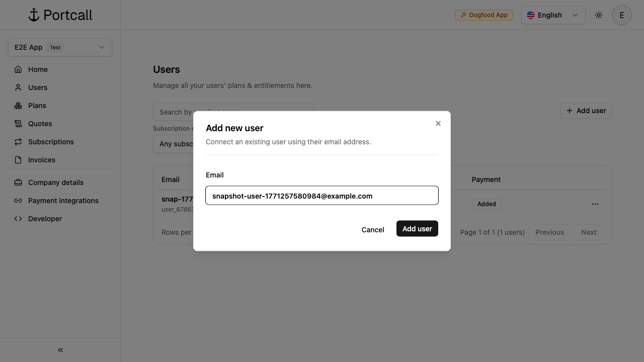Image resolution: width=644 pixels, height=362 pixels.
Task: Open the user avatar E menu
Action: [622, 15]
